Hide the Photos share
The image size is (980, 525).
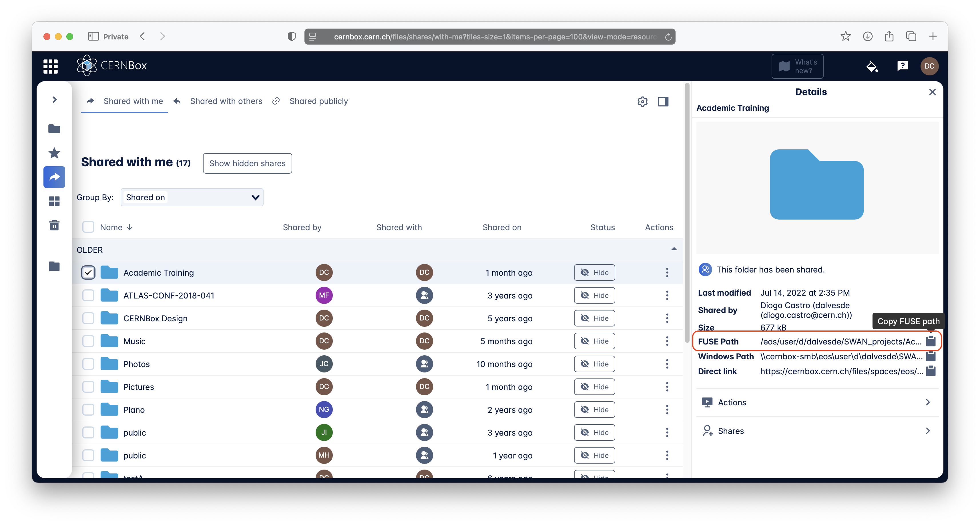coord(594,364)
